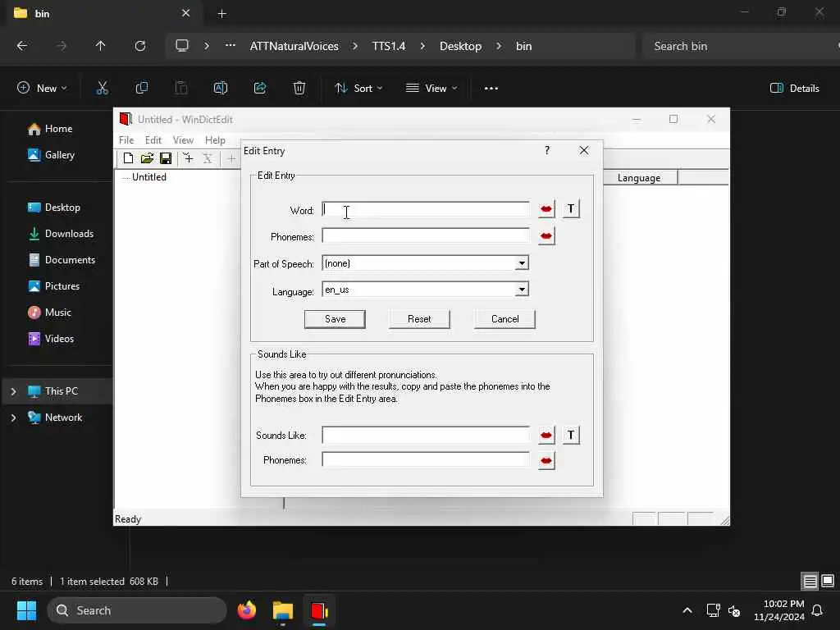Speak Edit Entry Phonemes using lips icon
This screenshot has height=630, width=840.
click(x=546, y=235)
